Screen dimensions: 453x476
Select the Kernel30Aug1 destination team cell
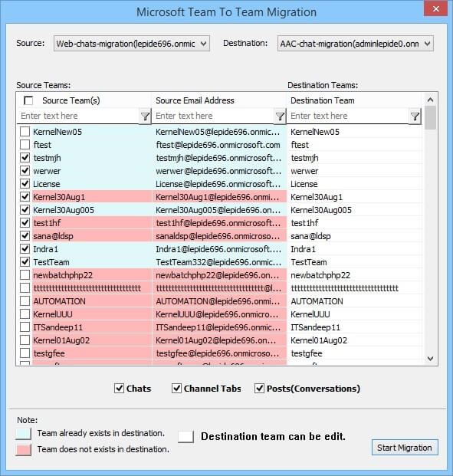(x=354, y=197)
